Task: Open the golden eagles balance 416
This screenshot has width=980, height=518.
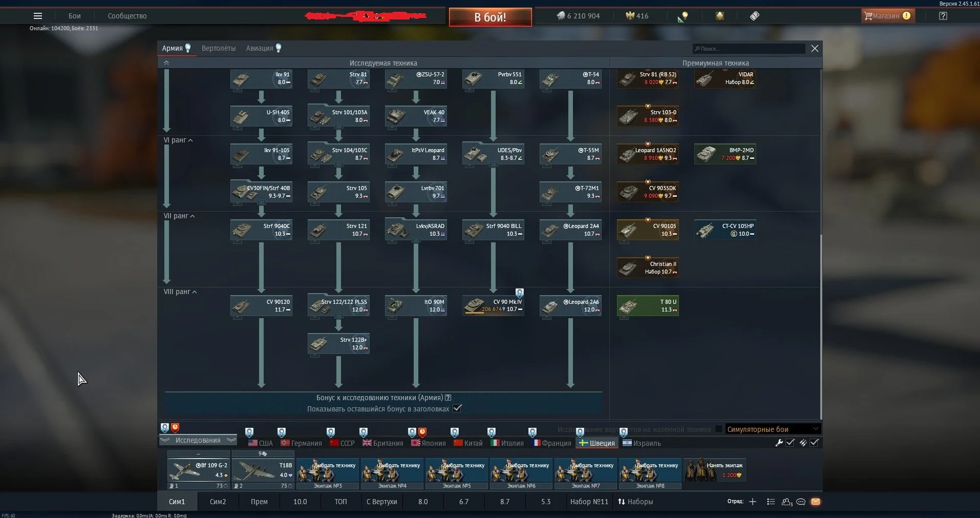Action: coord(637,16)
